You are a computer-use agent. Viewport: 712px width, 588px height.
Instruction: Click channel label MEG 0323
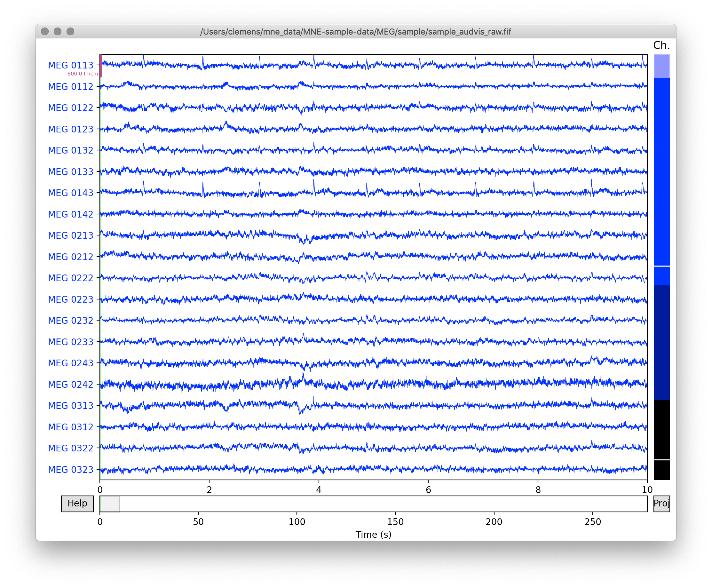70,469
